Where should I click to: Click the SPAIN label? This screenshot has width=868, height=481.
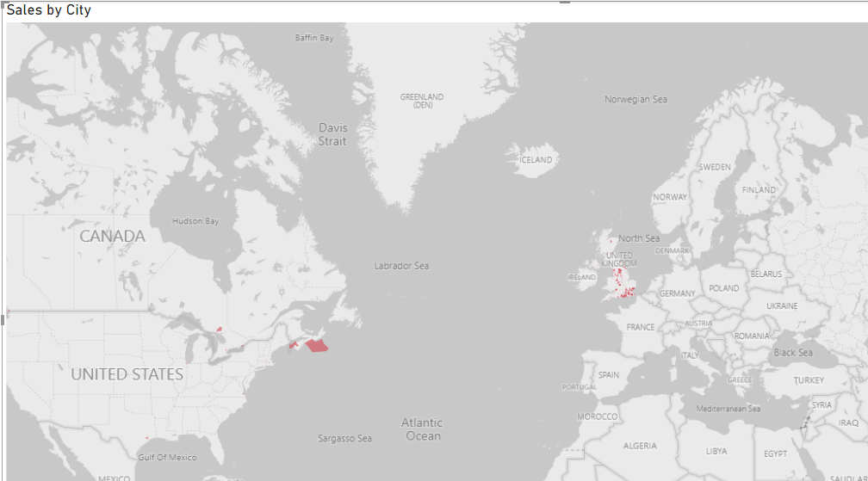coord(608,375)
